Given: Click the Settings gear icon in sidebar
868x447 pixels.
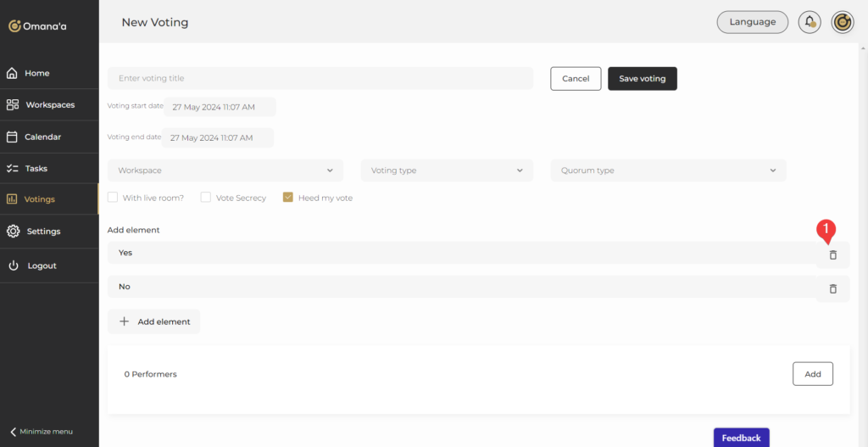Looking at the screenshot, I should 13,231.
